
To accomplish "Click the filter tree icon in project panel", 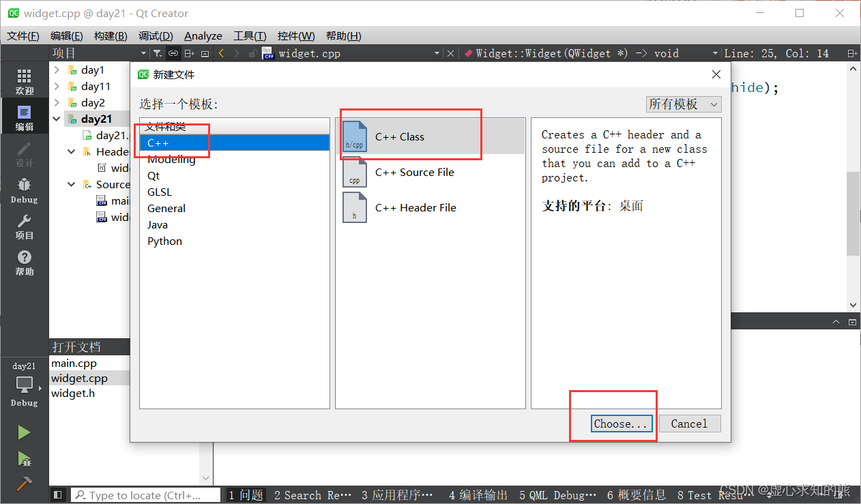I will tap(157, 53).
